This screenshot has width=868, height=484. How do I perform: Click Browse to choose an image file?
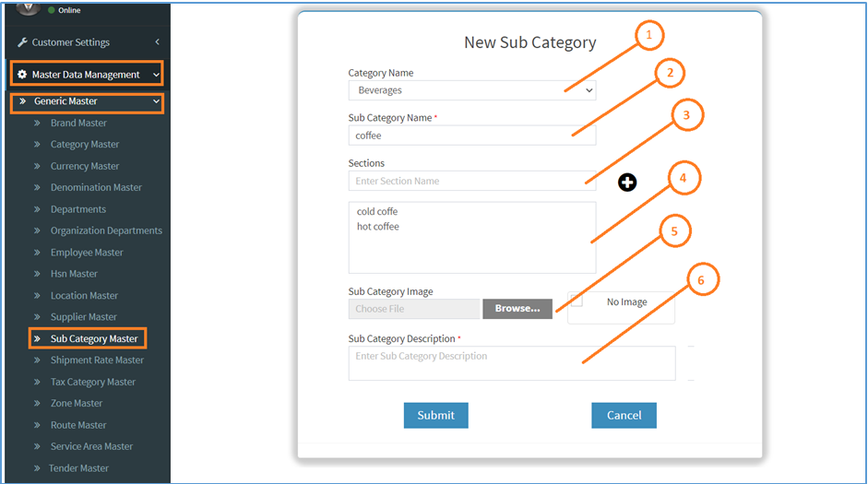(517, 309)
